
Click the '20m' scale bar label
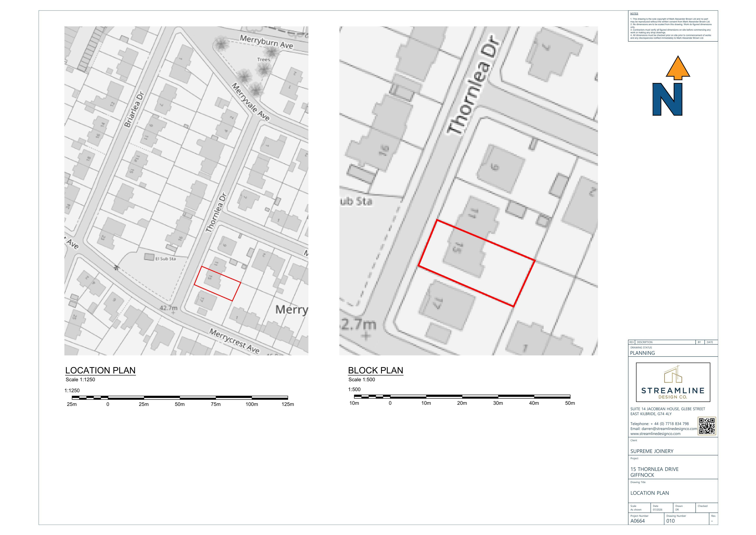(x=462, y=403)
